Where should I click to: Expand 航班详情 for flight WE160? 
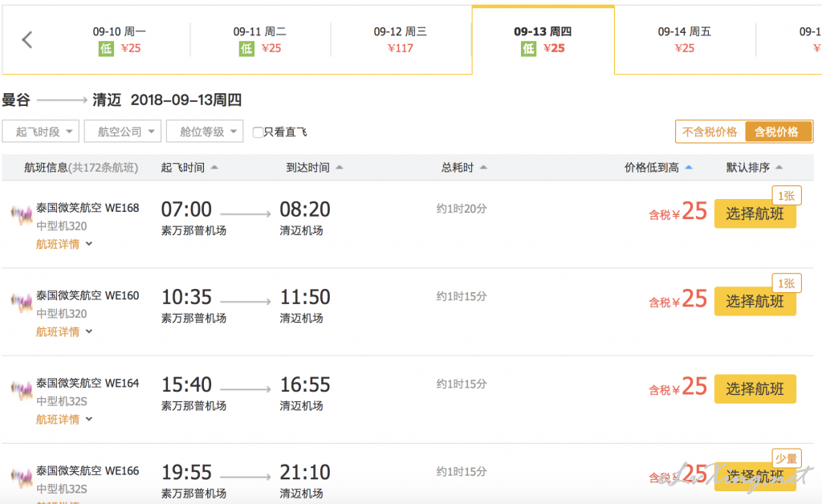[x=64, y=331]
